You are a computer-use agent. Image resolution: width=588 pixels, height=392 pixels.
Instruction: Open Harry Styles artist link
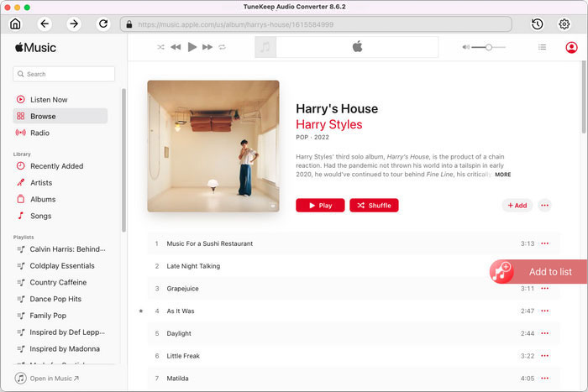[x=329, y=124]
